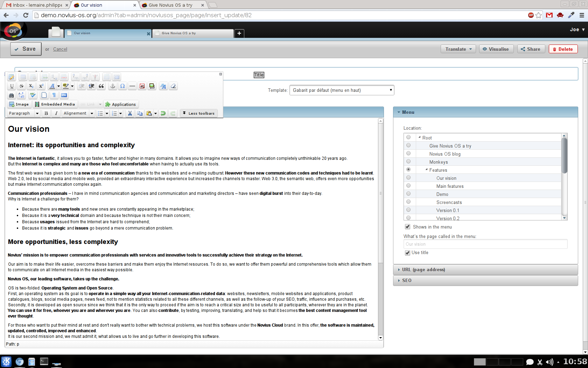Viewport: 588px width, 368px height.
Task: Open find with the binoculars icon
Action: pos(12,95)
